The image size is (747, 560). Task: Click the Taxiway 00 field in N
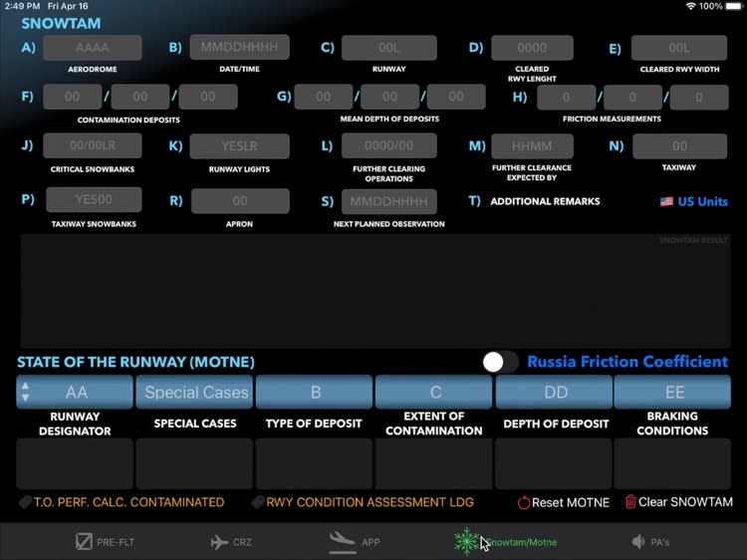(680, 145)
